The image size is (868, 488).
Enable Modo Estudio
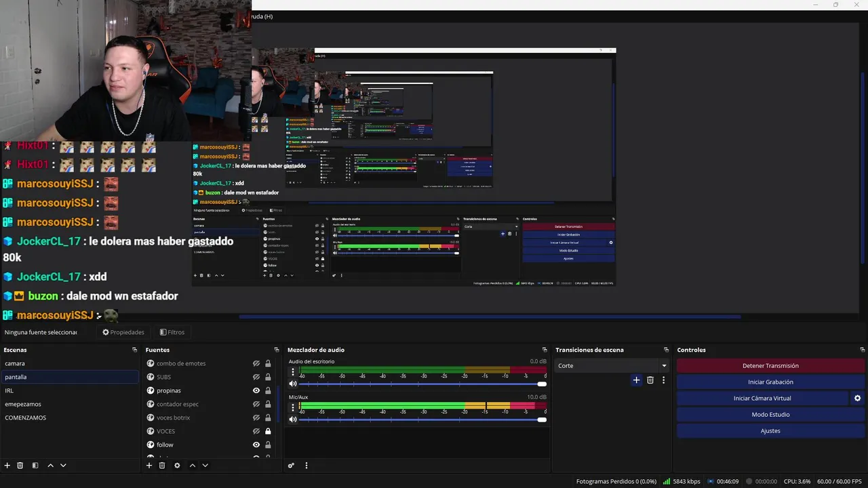click(x=770, y=414)
